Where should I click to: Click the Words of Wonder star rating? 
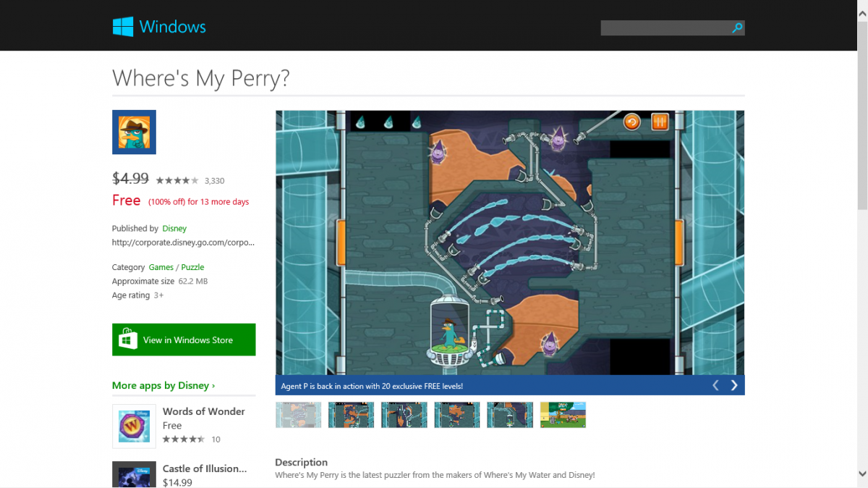[184, 439]
